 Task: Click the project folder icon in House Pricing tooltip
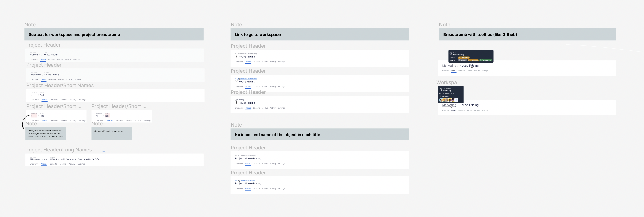[451, 54]
